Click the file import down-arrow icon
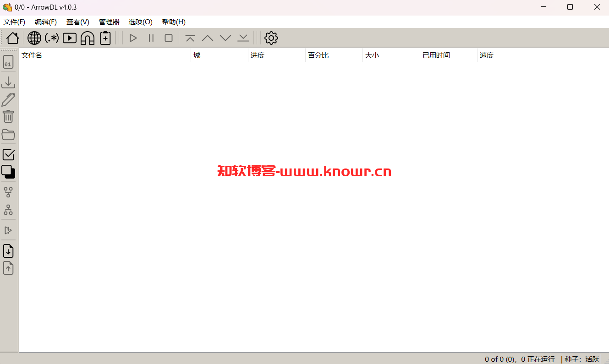The image size is (609, 364). [8, 251]
